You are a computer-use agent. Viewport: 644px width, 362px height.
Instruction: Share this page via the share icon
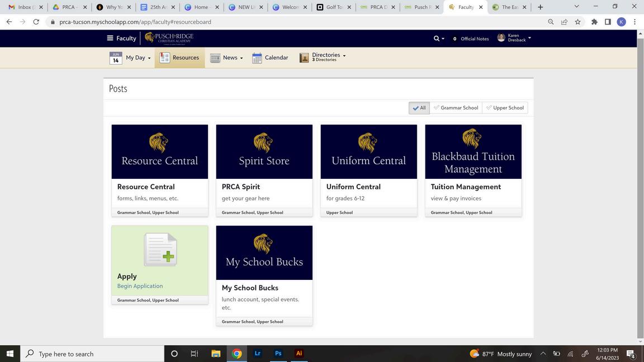click(x=564, y=22)
